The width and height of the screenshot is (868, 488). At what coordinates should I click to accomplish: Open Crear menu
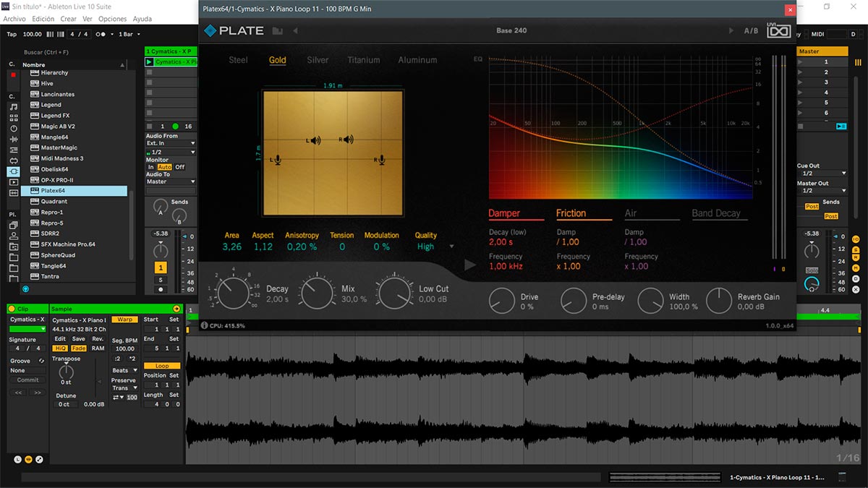[69, 19]
